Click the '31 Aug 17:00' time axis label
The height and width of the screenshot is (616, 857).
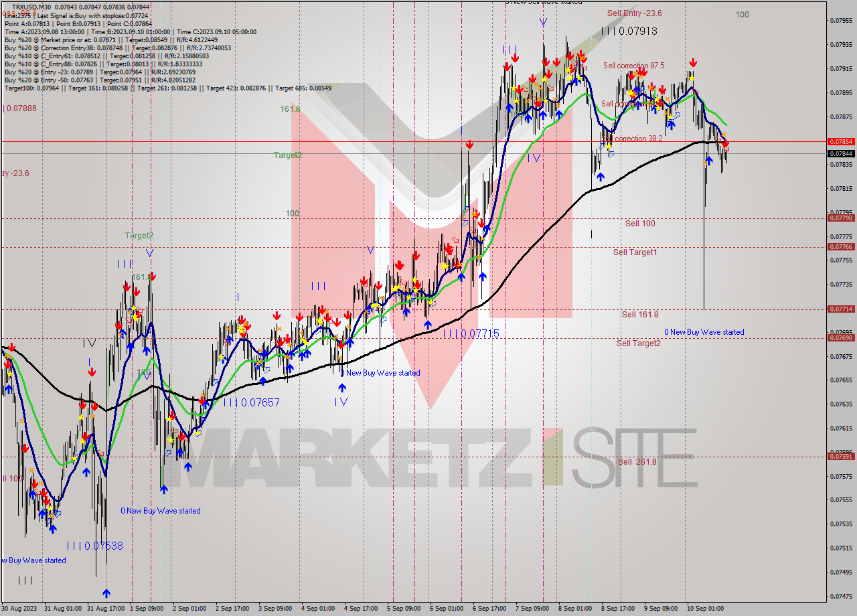106,609
